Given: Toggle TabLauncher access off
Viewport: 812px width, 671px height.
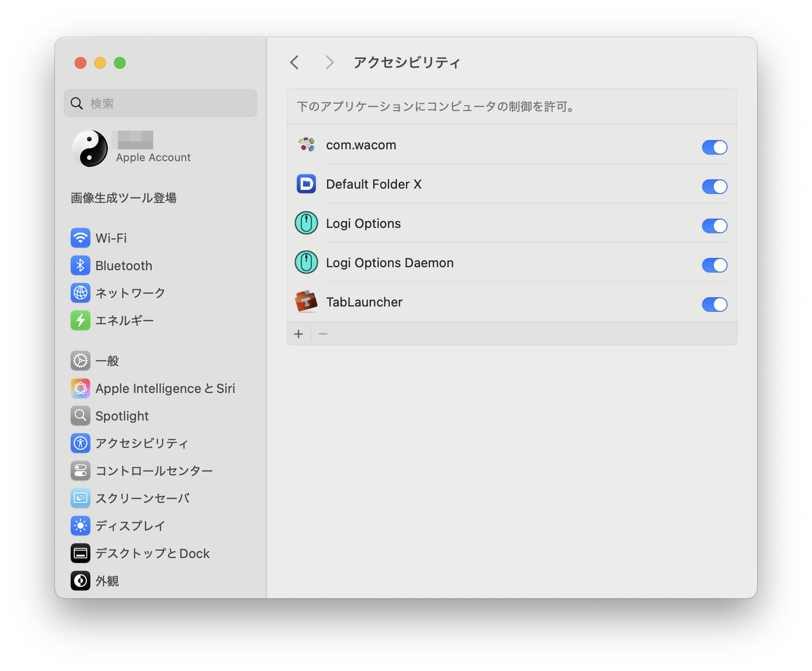Looking at the screenshot, I should 714,305.
